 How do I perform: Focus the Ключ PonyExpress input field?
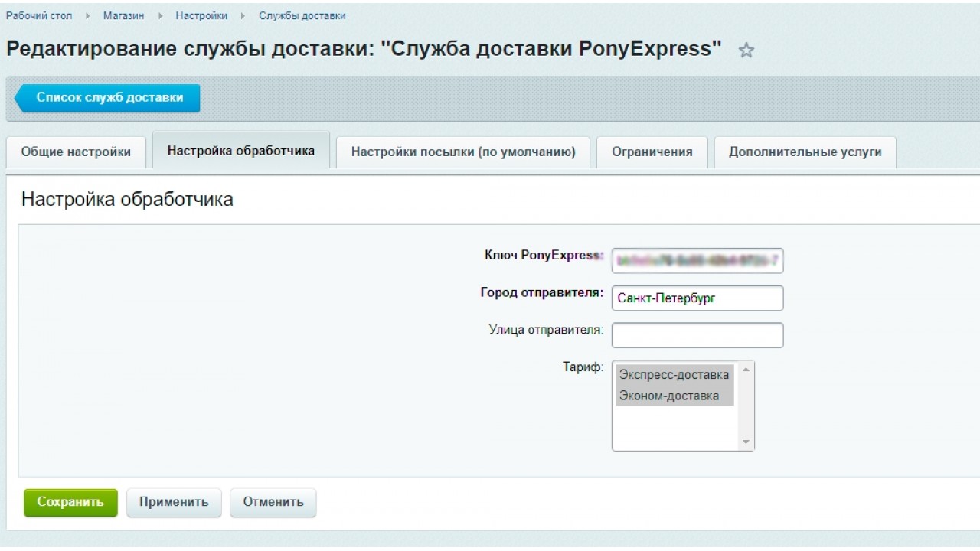tap(697, 260)
